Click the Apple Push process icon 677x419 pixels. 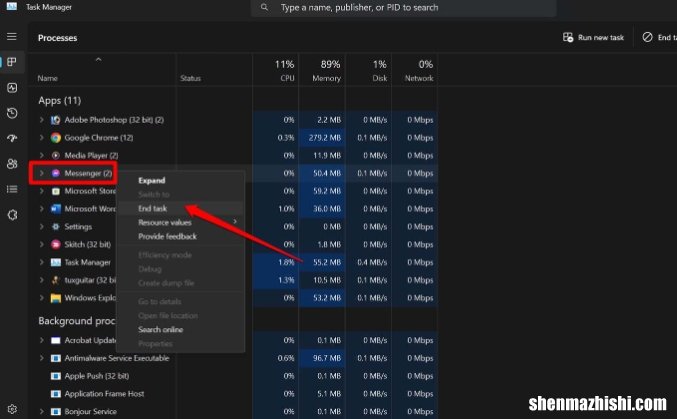click(x=56, y=376)
